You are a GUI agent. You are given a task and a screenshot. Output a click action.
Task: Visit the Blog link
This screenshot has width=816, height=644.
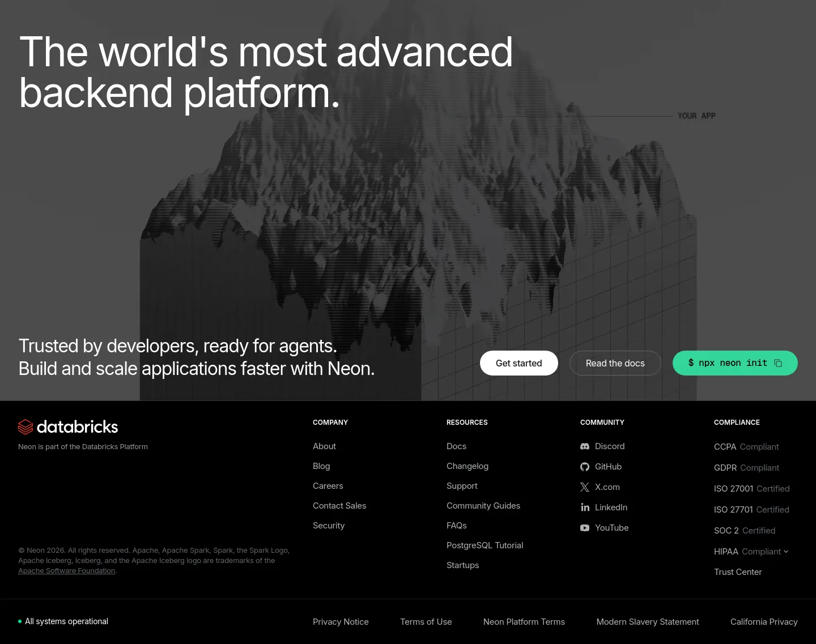[x=321, y=466]
